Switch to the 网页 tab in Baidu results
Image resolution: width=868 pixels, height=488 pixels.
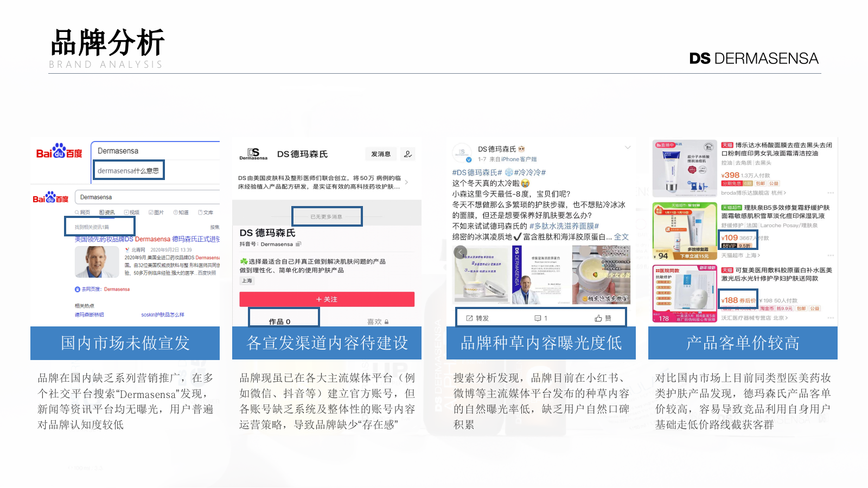click(x=83, y=213)
